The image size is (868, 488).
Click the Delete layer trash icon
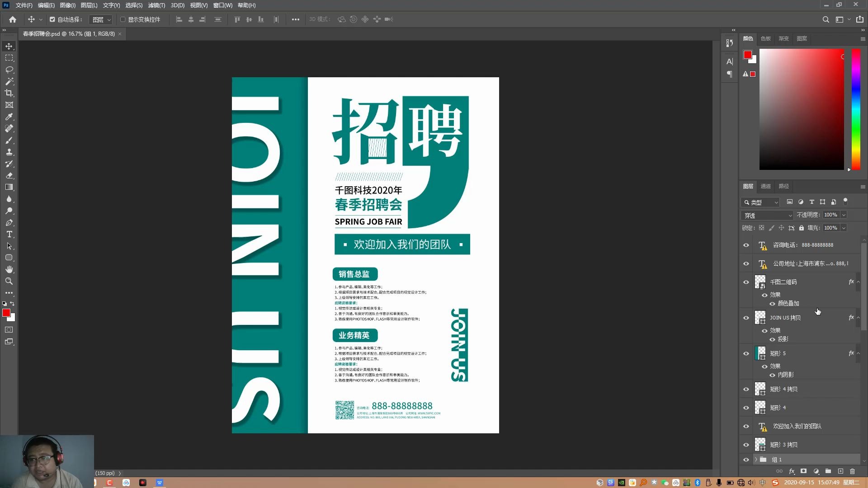[853, 471]
